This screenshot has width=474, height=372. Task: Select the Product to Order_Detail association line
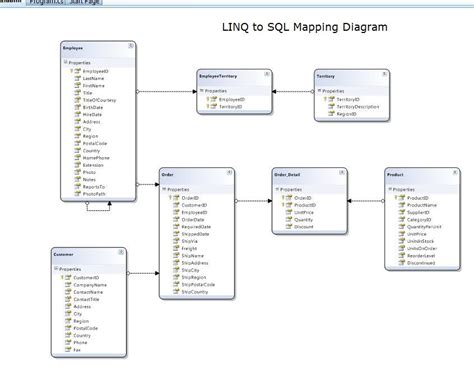(x=366, y=201)
